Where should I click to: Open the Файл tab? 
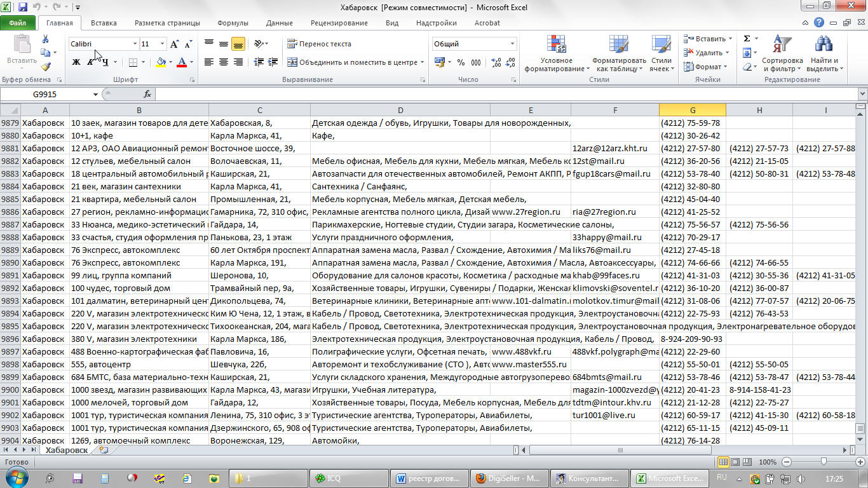tap(18, 23)
